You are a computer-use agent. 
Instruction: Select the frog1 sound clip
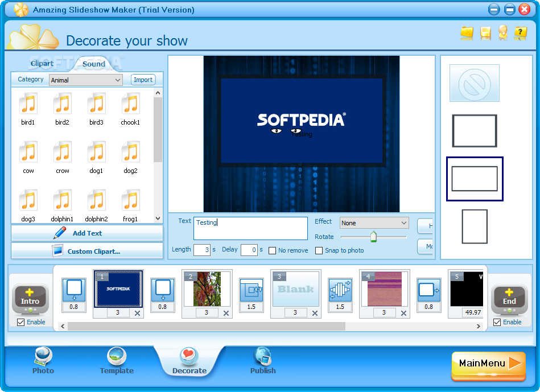click(x=130, y=205)
